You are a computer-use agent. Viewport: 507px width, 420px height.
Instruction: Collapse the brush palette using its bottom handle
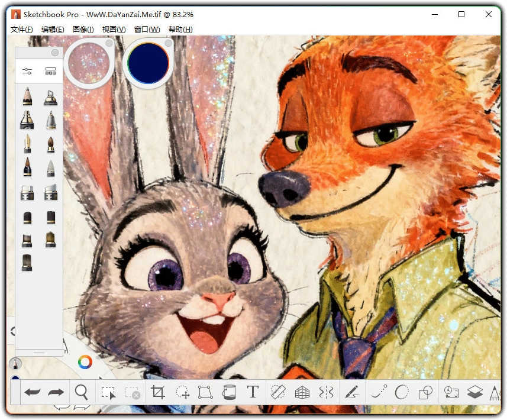pos(39,353)
